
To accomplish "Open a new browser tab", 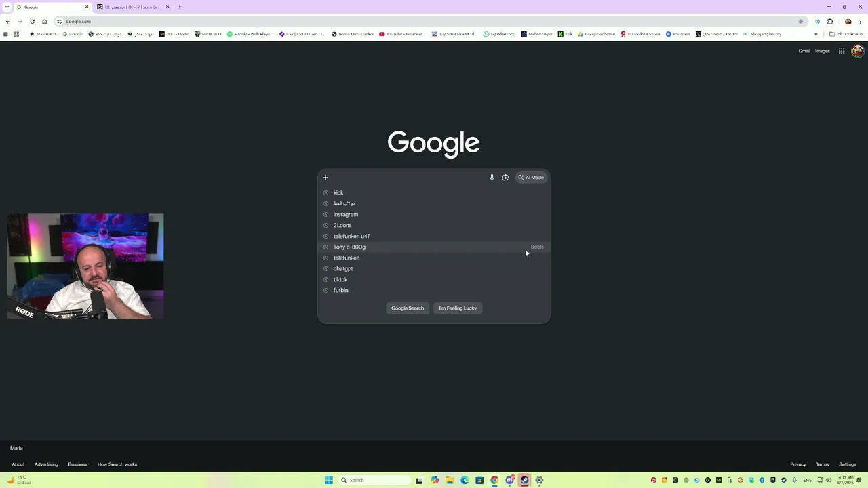I will [180, 7].
